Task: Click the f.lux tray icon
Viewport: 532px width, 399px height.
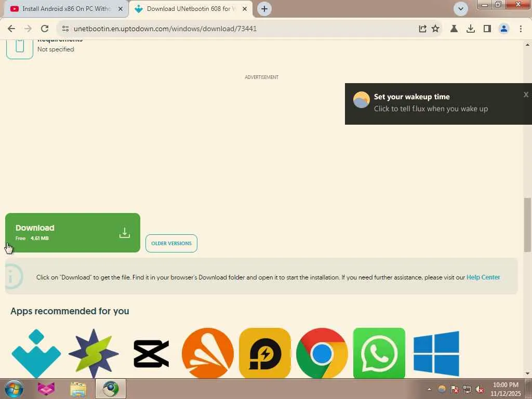Action: pos(442,389)
